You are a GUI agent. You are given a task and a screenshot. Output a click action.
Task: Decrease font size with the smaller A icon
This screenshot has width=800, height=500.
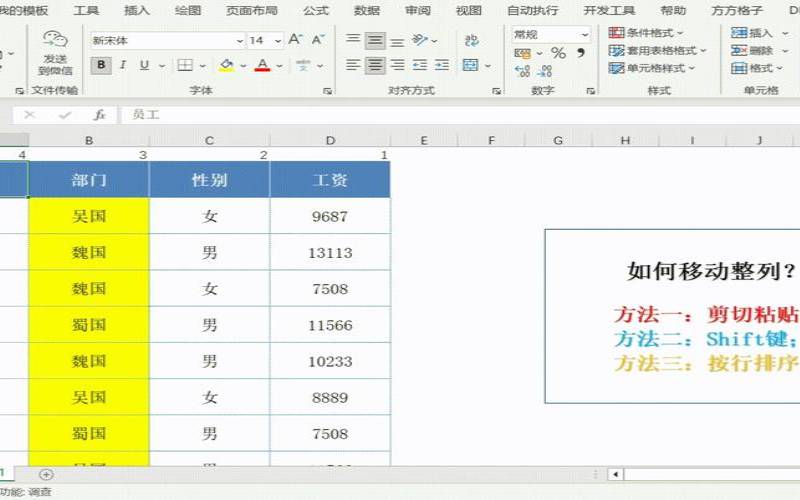(318, 40)
